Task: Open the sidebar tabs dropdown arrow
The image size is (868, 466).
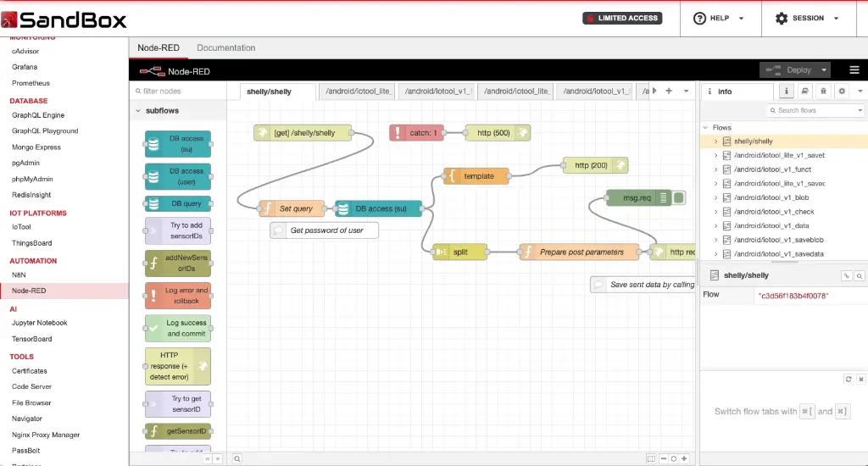Action: (x=860, y=92)
